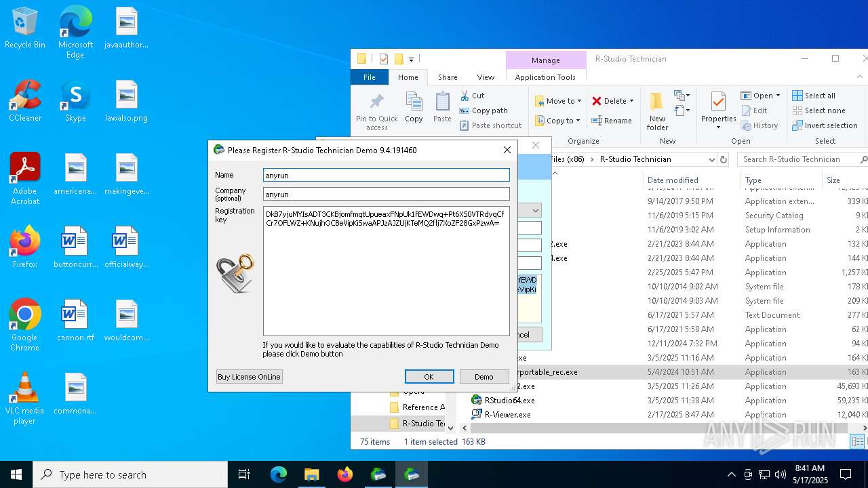Launch Skype desktop shortcut
This screenshot has height=488, width=868.
click(75, 102)
